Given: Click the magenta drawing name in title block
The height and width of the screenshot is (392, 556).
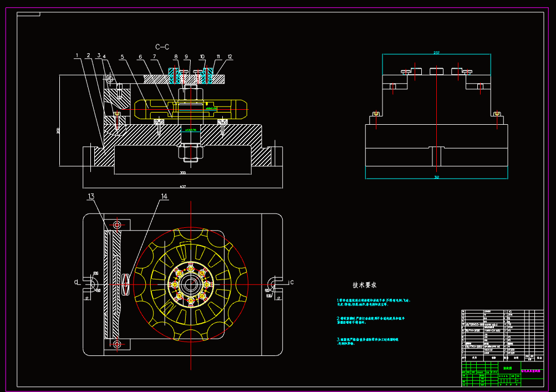Looking at the screenshot, I should pyautogui.click(x=531, y=371).
